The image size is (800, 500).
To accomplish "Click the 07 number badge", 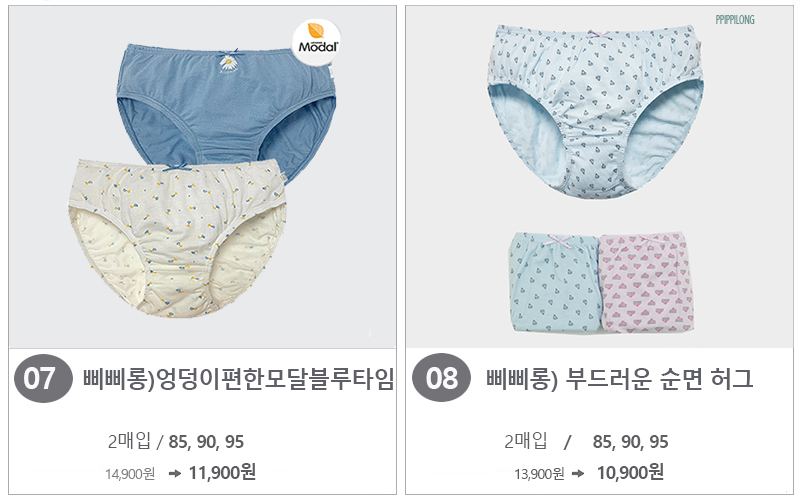I will pos(42,379).
